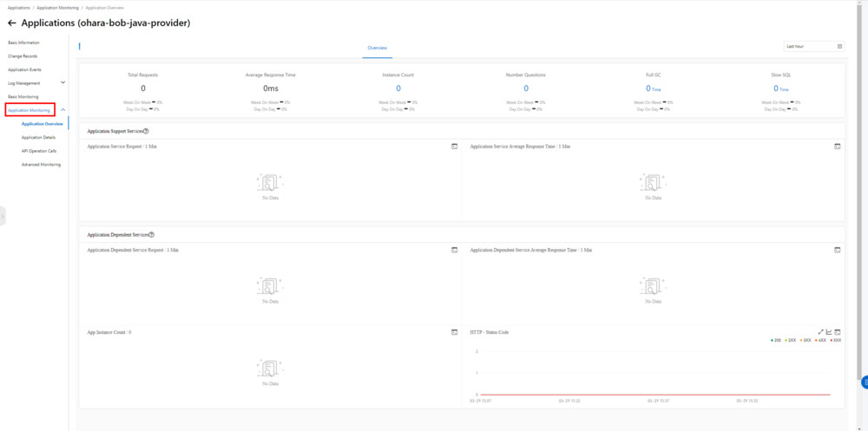Select Application Overview submenu item
The image size is (868, 431).
point(42,124)
